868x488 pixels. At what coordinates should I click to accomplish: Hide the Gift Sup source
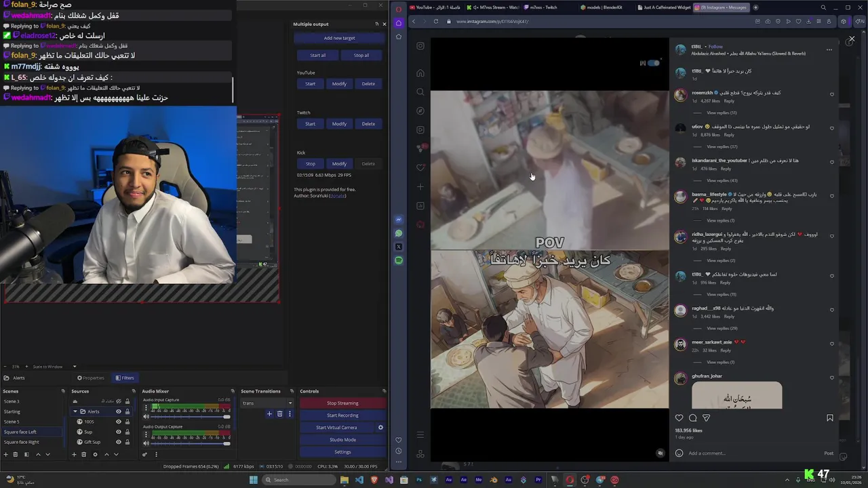pos(119,442)
